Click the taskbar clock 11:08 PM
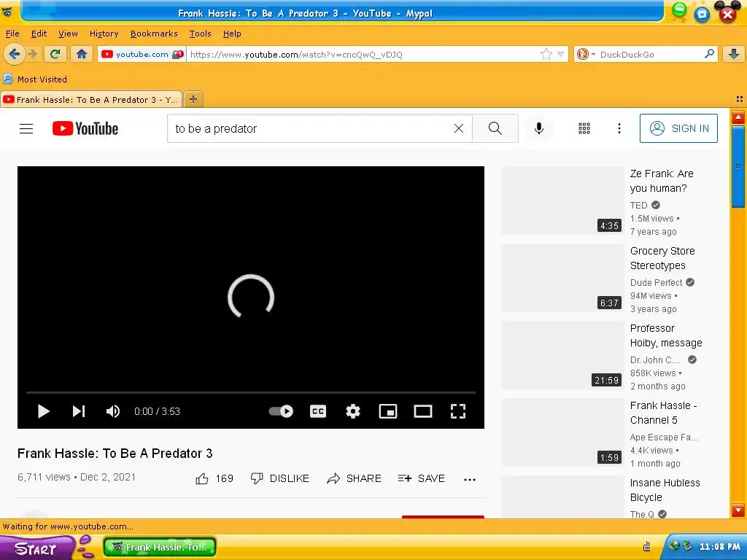The image size is (747, 560). [x=719, y=547]
